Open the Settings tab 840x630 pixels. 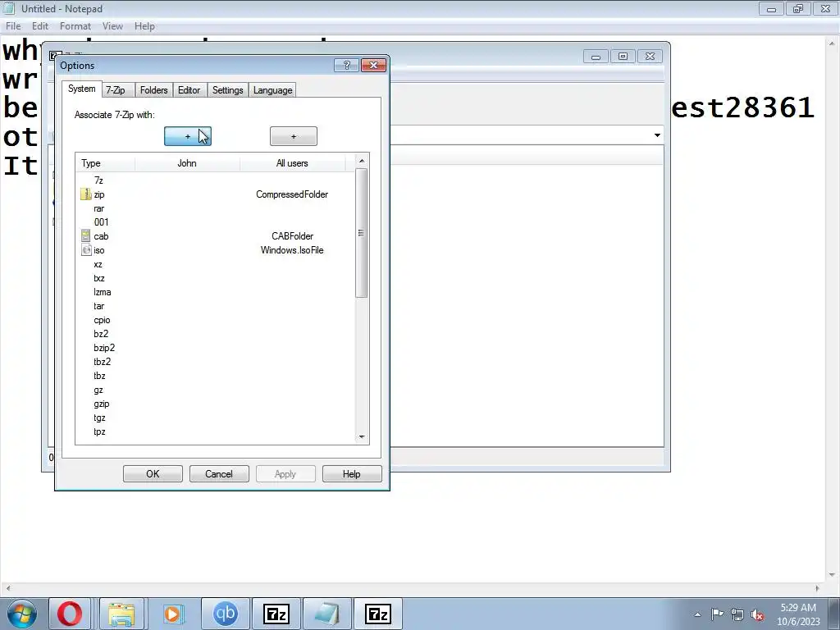228,90
